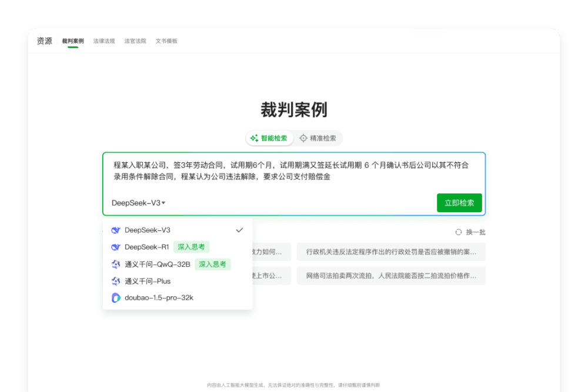The image size is (588, 392).
Task: Click the suggestion ending in 力如何…
Action: pyautogui.click(x=272, y=252)
